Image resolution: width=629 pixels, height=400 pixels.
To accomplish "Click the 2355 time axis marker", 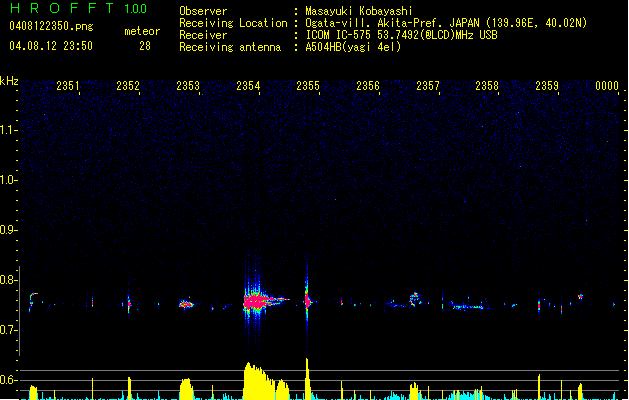I will click(308, 85).
